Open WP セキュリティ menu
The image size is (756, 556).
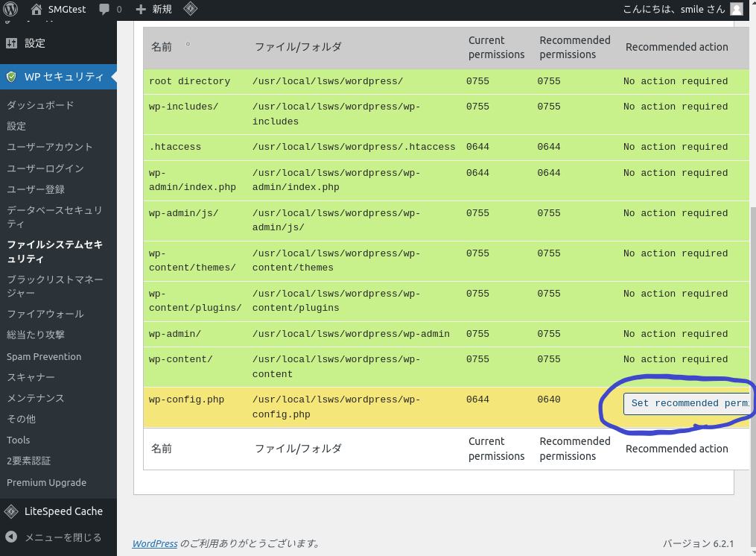(58, 77)
